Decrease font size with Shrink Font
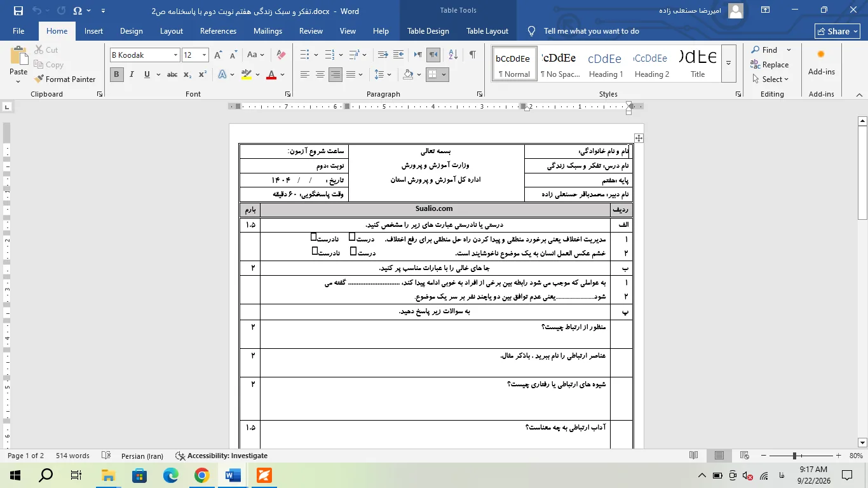Viewport: 868px width, 488px height. (x=233, y=55)
